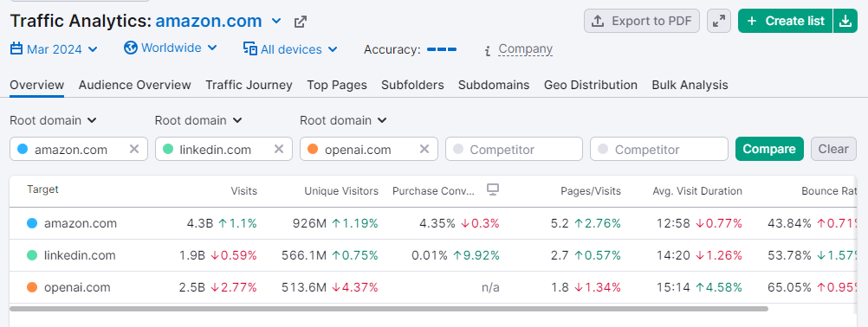Click the horizontal table scrollbar

point(389,308)
